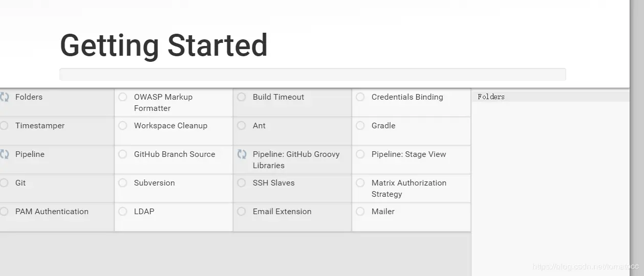644x276 pixels.
Task: Select the GitHub Branch Source plugin label
Action: click(175, 154)
